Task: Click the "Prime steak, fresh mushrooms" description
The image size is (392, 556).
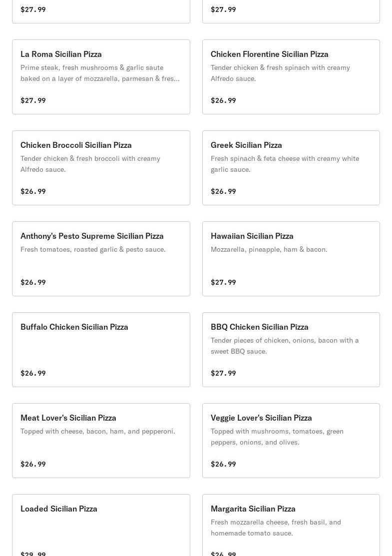Action: coord(100,73)
